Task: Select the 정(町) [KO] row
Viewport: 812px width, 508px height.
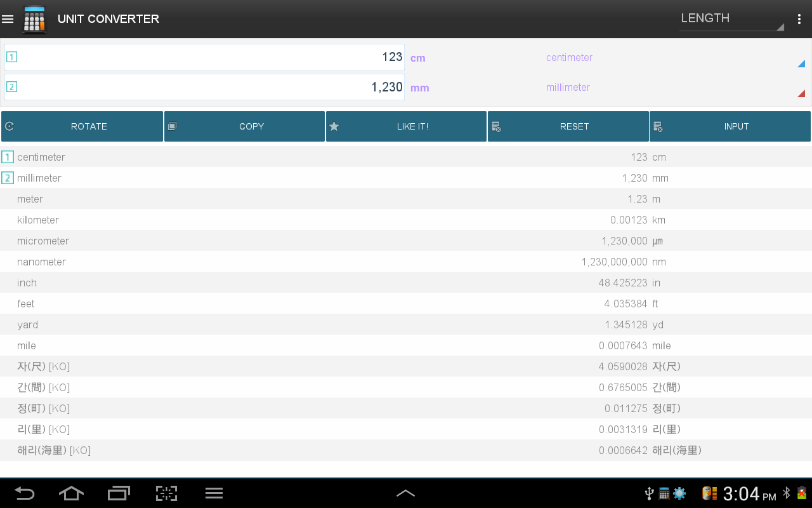Action: point(406,408)
